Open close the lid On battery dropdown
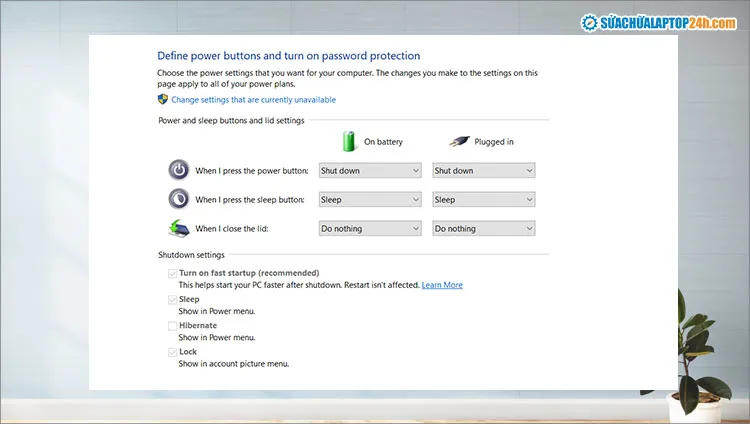This screenshot has width=750, height=424. 370,229
